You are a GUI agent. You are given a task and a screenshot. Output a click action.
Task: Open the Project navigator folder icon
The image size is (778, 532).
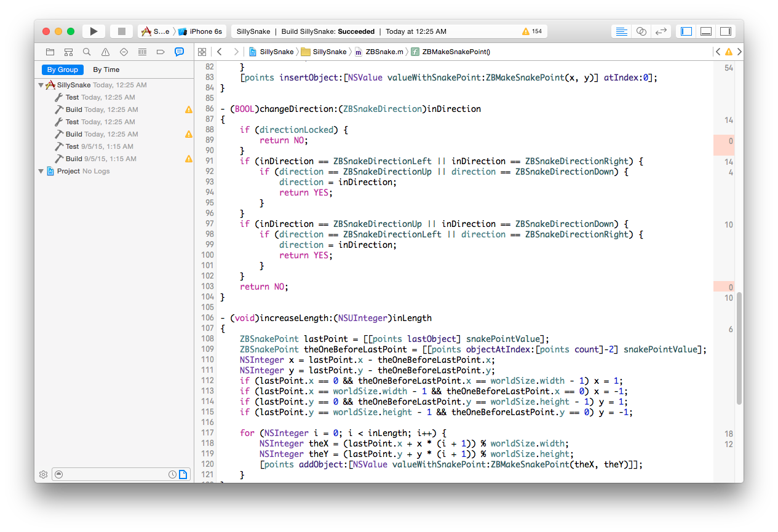click(50, 52)
